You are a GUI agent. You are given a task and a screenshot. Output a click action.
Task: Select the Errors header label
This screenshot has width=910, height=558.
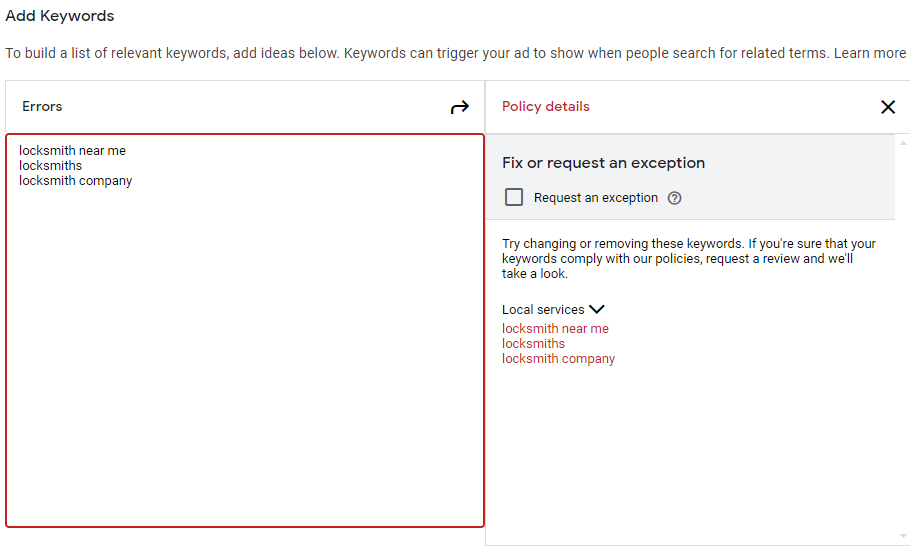(42, 107)
